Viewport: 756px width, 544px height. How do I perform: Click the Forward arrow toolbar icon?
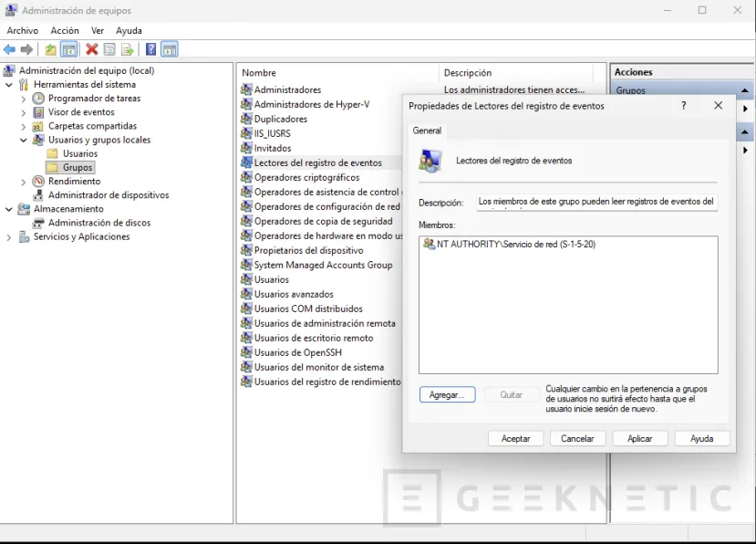[x=27, y=49]
